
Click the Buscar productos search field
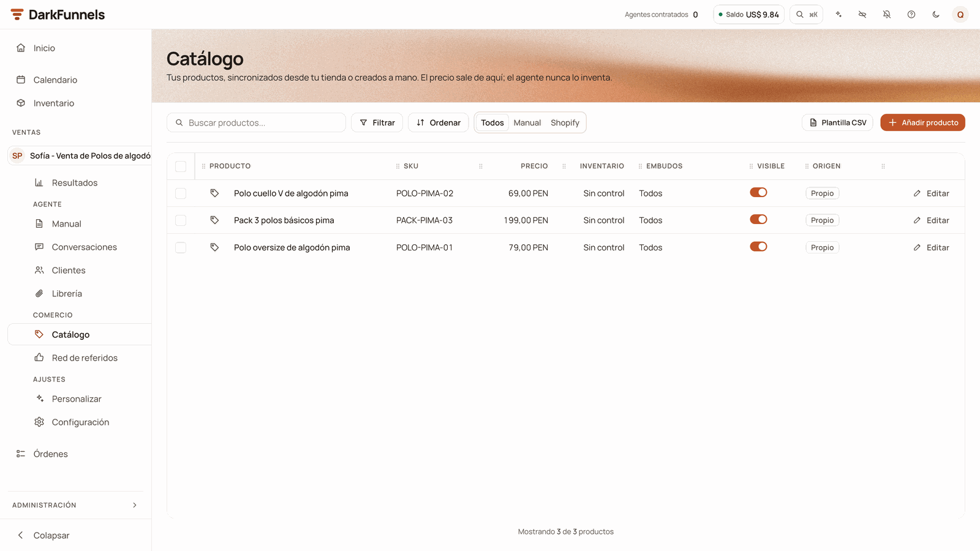(x=256, y=122)
